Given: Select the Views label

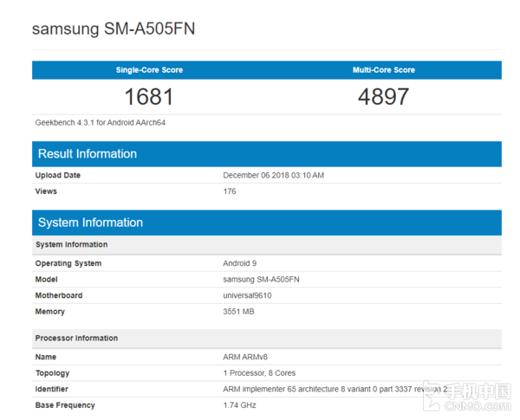Looking at the screenshot, I should (46, 191).
